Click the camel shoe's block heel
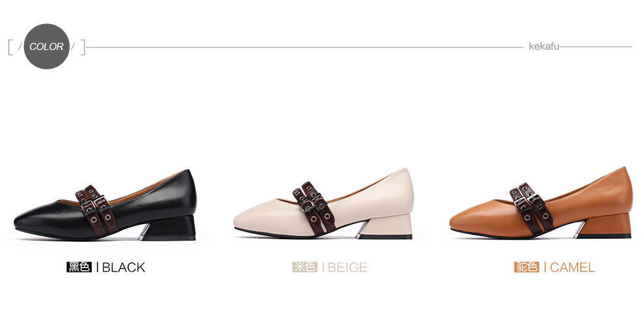The height and width of the screenshot is (315, 644). pyautogui.click(x=603, y=226)
